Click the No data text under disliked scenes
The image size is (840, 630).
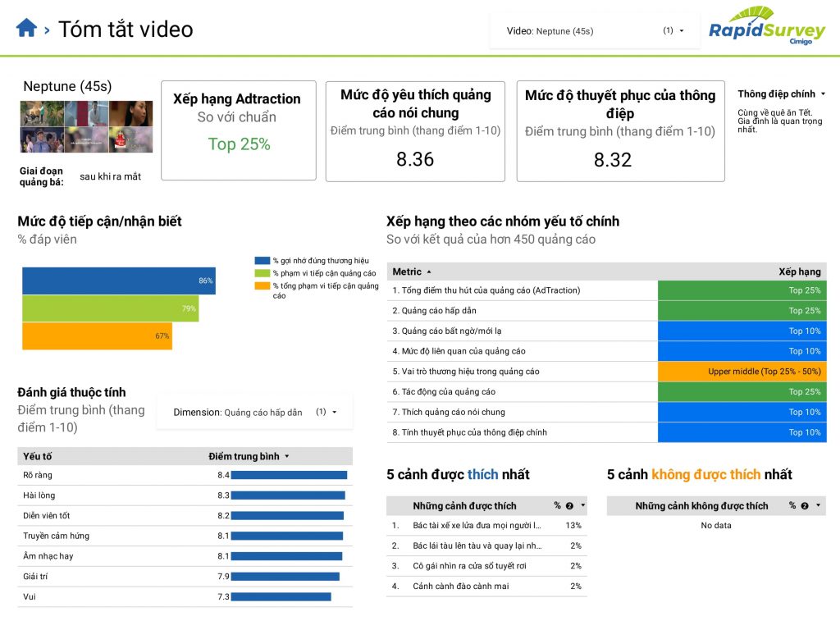(715, 526)
